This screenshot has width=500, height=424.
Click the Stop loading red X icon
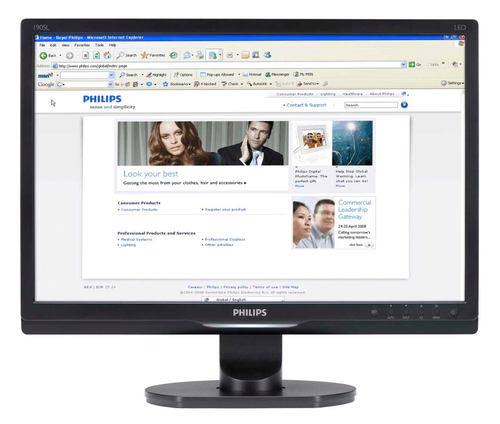coord(86,55)
